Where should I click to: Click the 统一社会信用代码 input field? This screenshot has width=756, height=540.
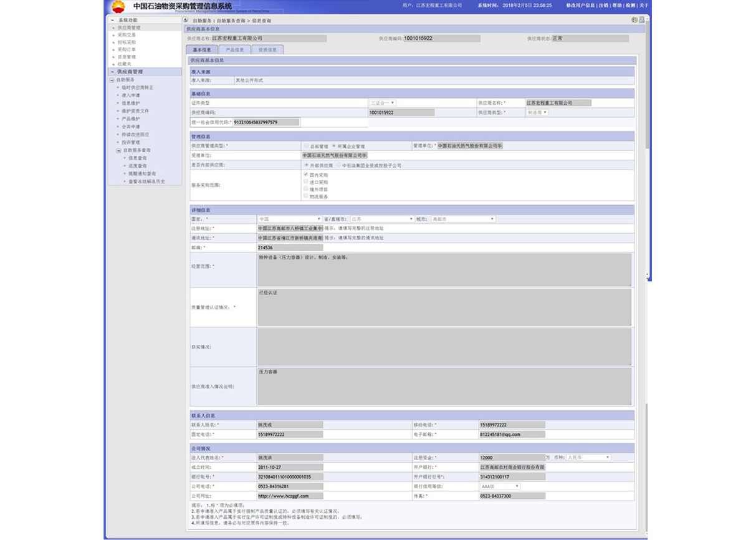click(x=266, y=122)
